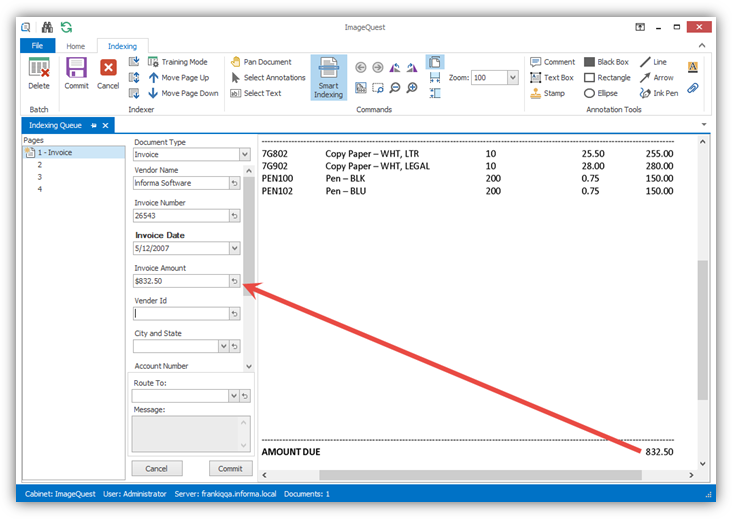
Task: Click the red Cancel icon in ribbon
Action: (x=108, y=68)
